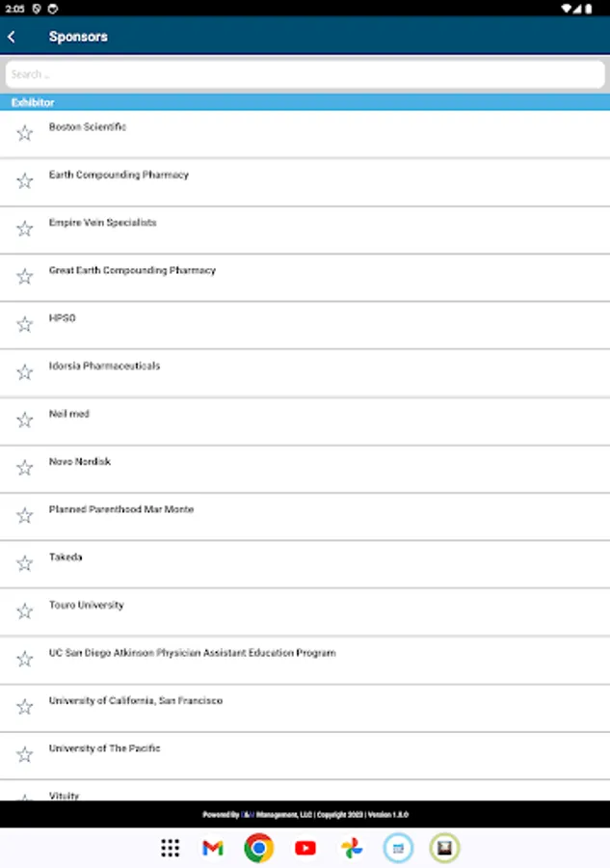View University of California, San Francisco entry
Viewport: 610px width, 868px height.
click(135, 701)
